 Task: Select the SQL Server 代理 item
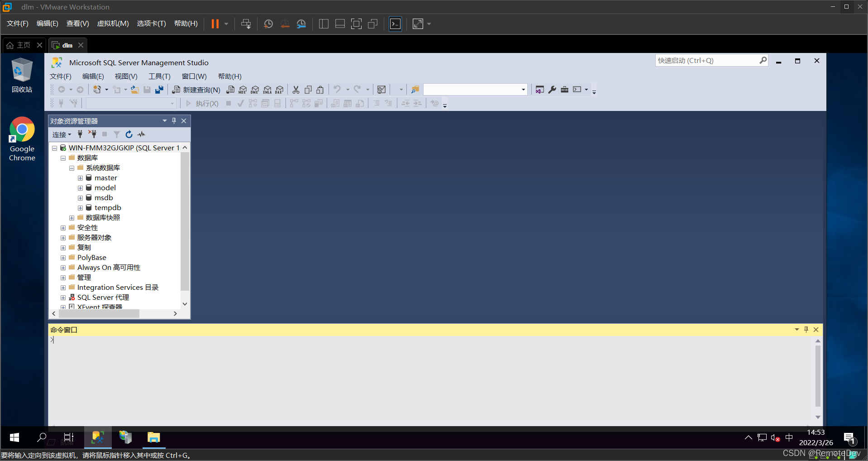click(103, 298)
